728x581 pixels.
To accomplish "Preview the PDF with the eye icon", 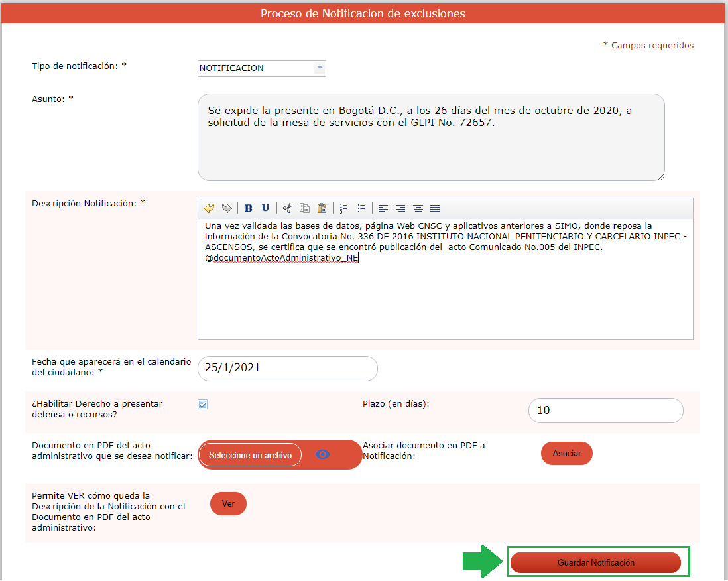I will [x=322, y=454].
